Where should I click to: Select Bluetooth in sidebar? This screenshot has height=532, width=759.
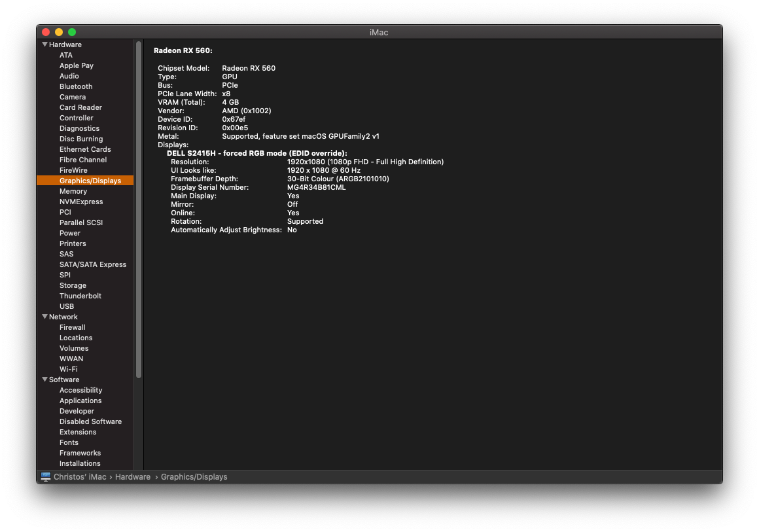pyautogui.click(x=76, y=86)
